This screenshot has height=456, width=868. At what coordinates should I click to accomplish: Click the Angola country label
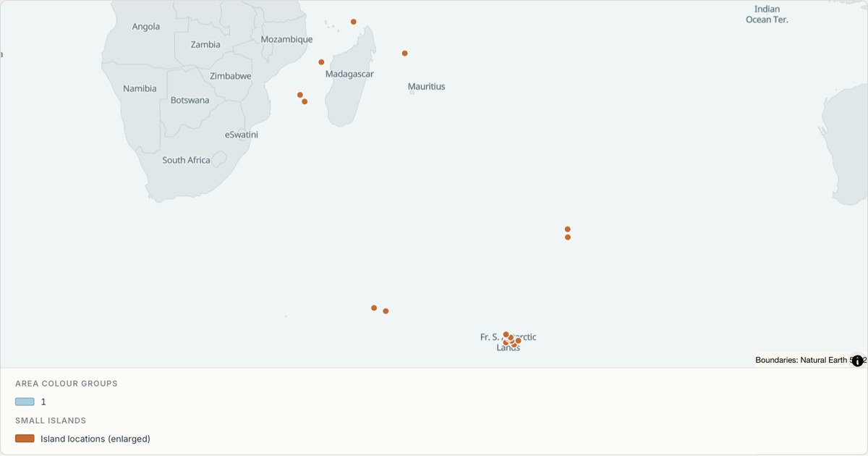click(145, 27)
